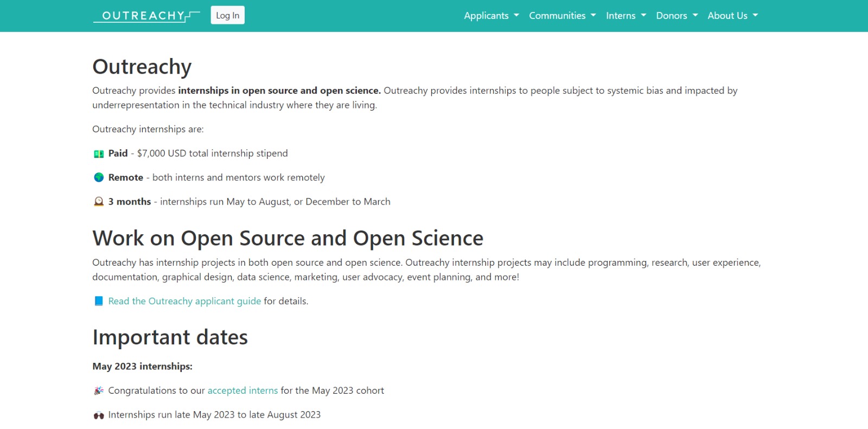
Task: Click the blue book emoji icon
Action: (99, 302)
